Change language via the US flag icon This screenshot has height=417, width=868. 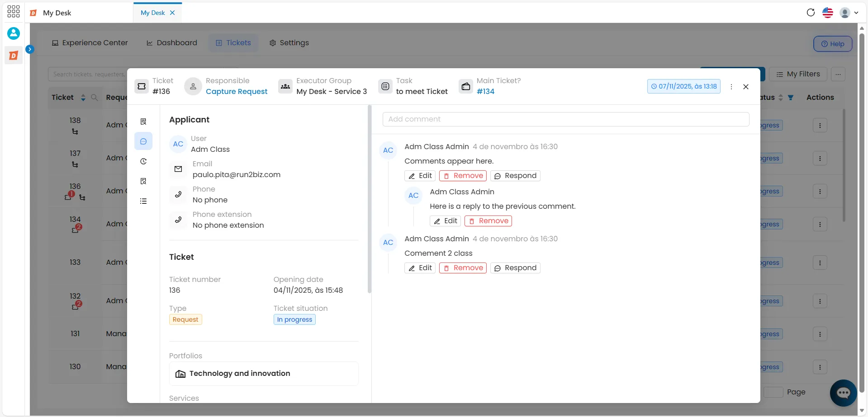(828, 13)
